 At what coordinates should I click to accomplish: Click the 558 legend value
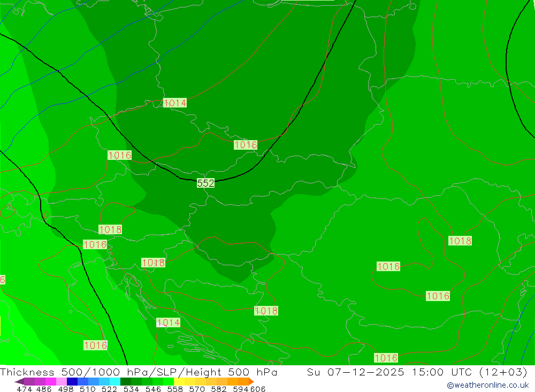click(175, 389)
